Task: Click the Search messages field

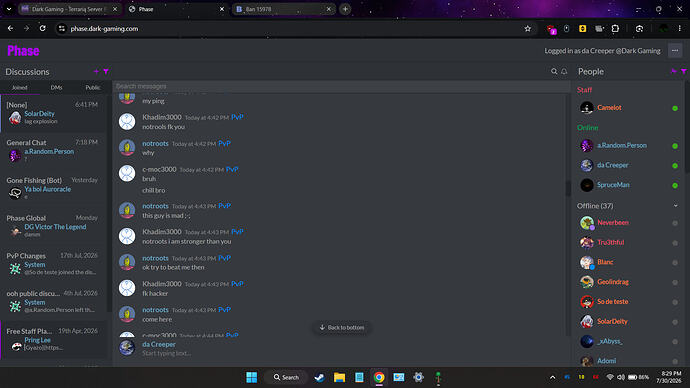Action: pos(341,86)
